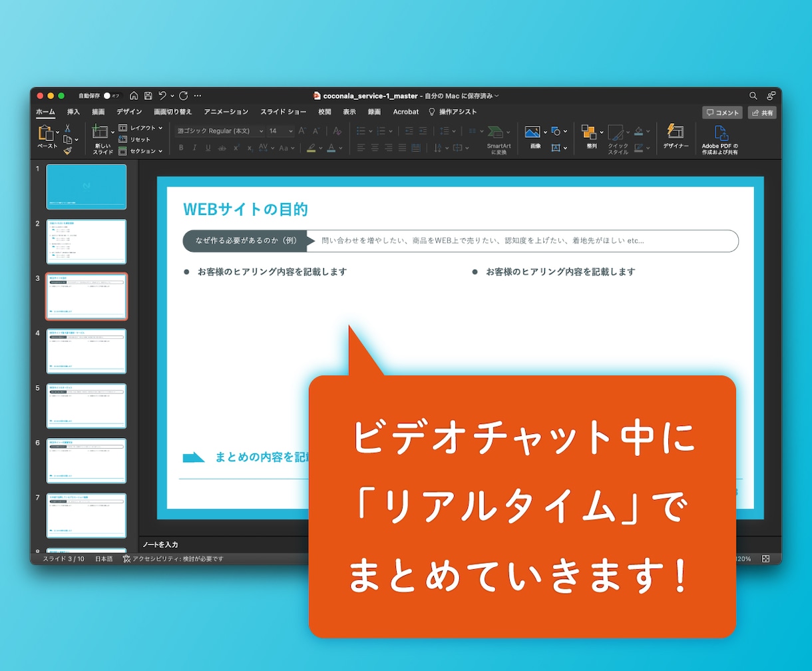Click the Cut scissors icon
Viewport: 812px width, 671px height.
pyautogui.click(x=67, y=128)
